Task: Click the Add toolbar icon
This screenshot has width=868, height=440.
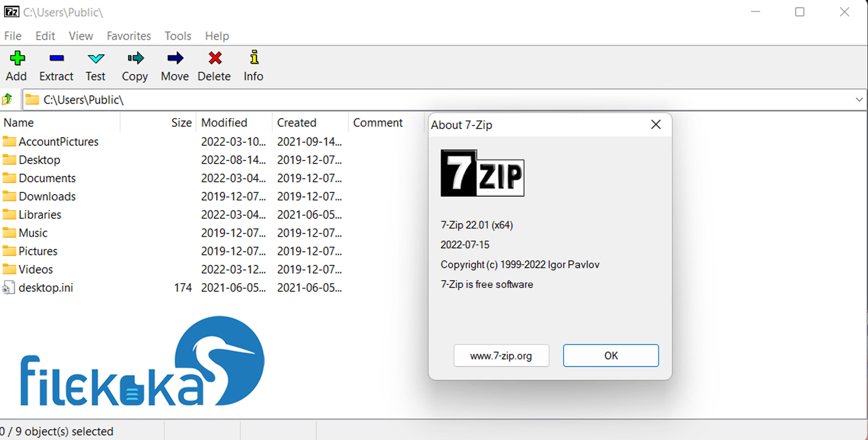Action: pos(17,58)
